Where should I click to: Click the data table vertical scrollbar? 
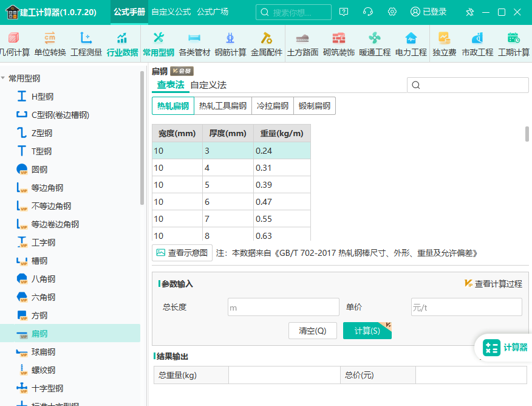point(527,134)
